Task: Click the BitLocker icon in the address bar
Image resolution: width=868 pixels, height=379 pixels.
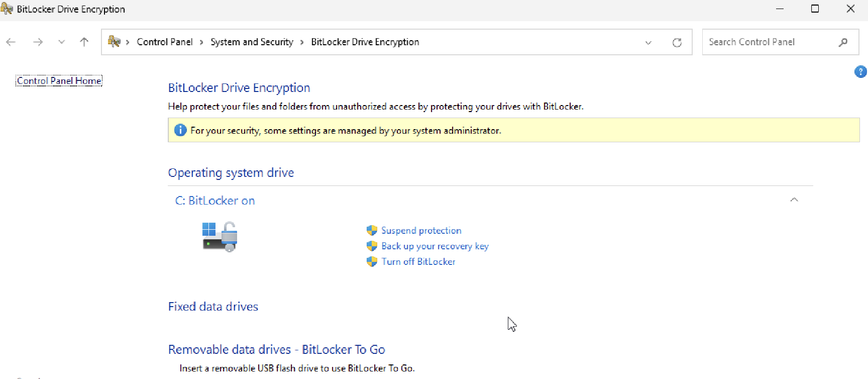Action: coord(114,41)
